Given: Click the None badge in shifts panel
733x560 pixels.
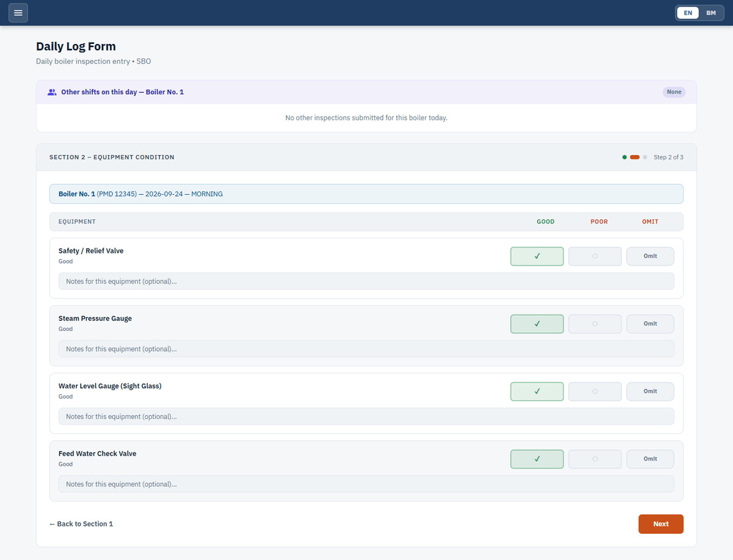Looking at the screenshot, I should [x=674, y=92].
